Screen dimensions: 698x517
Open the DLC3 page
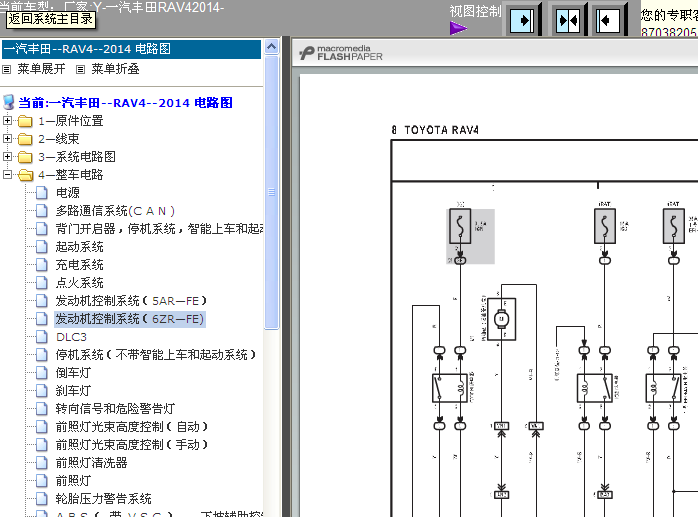click(x=71, y=337)
